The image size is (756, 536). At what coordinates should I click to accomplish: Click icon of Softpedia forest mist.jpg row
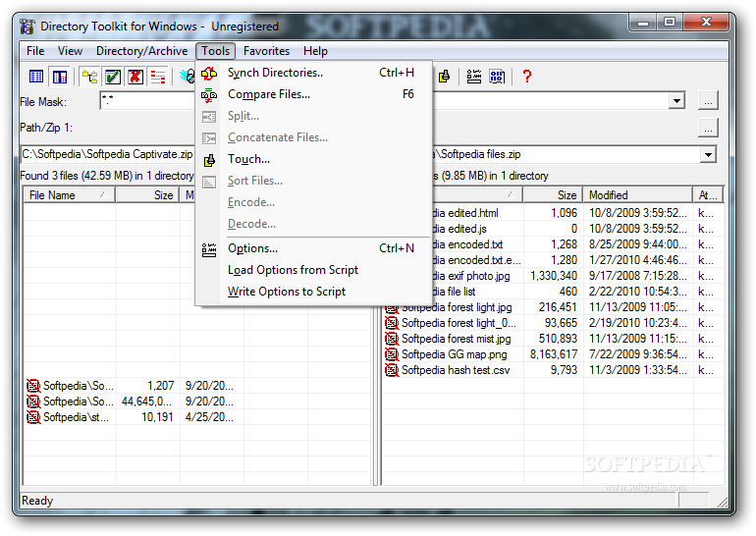(392, 339)
